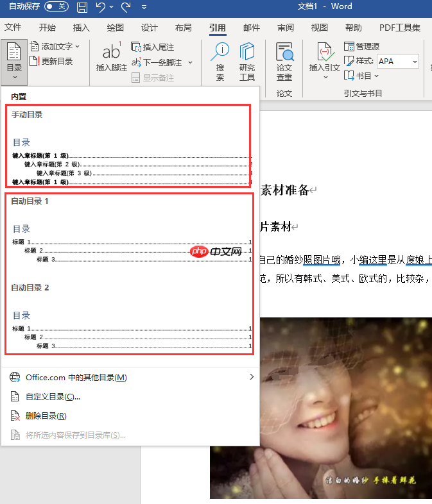This screenshot has height=504, width=432.
Task: Click 更新目录 update table icon
Action: 35,61
